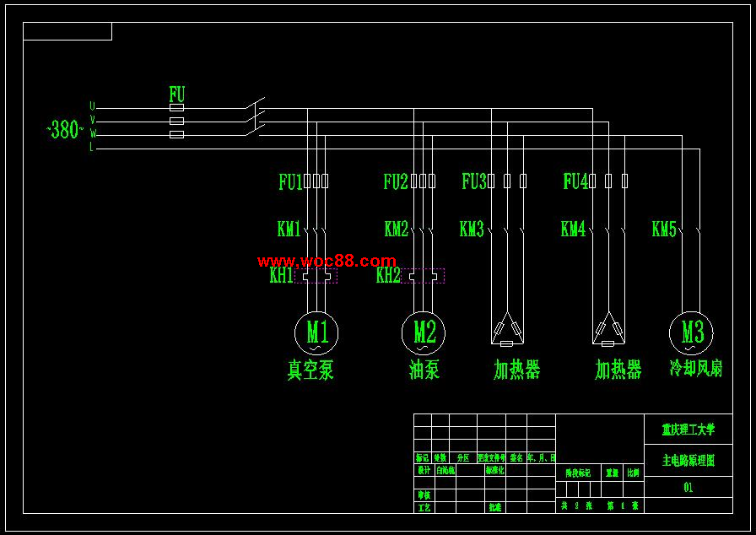Click the M3 cooling fan motor symbol
Image resolution: width=756 pixels, height=535 pixels.
click(691, 333)
